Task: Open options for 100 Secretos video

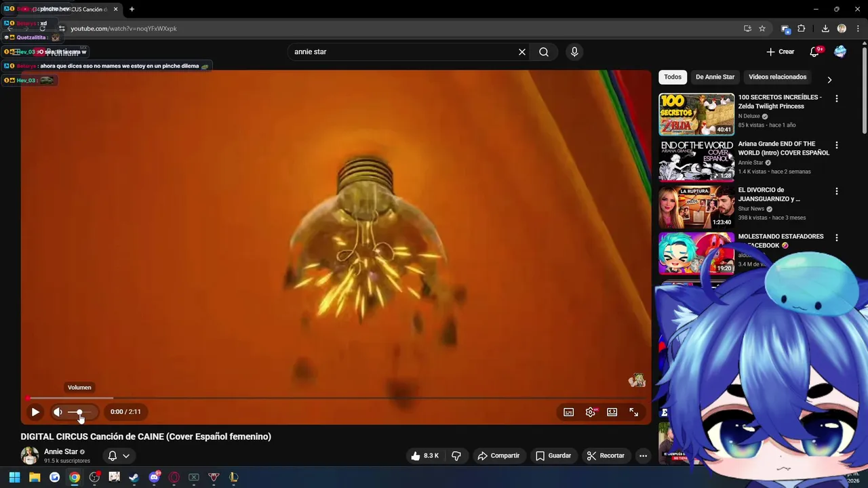Action: click(836, 98)
